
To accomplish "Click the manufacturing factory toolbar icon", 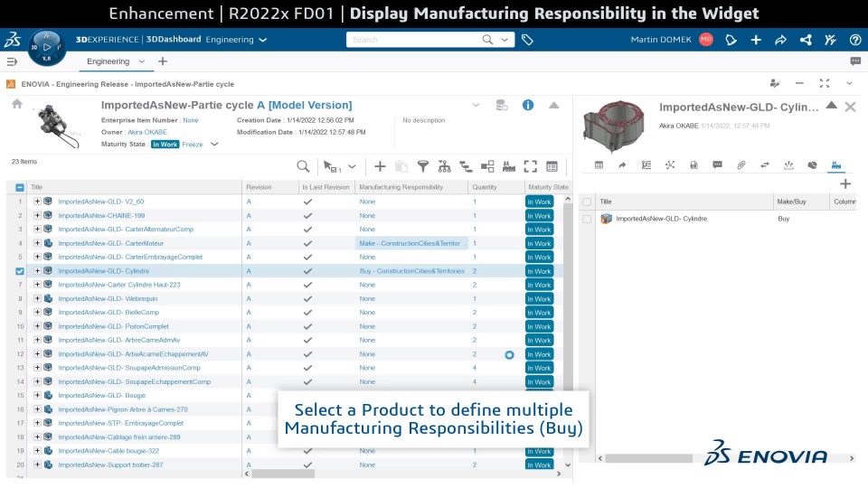I will point(509,166).
